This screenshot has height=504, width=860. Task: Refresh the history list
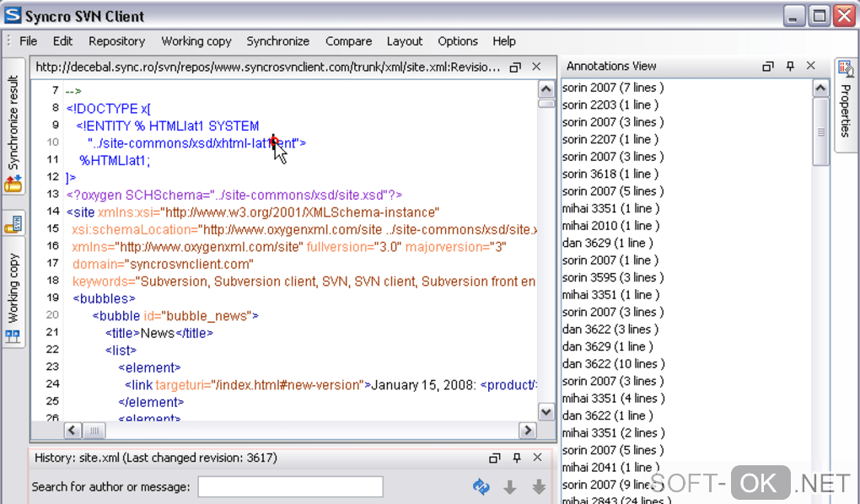pos(481,486)
